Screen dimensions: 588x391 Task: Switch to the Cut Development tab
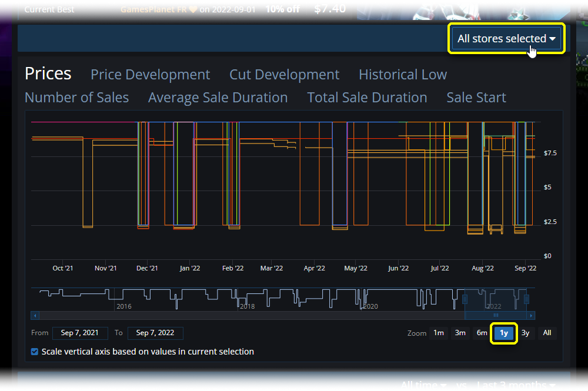tap(285, 75)
